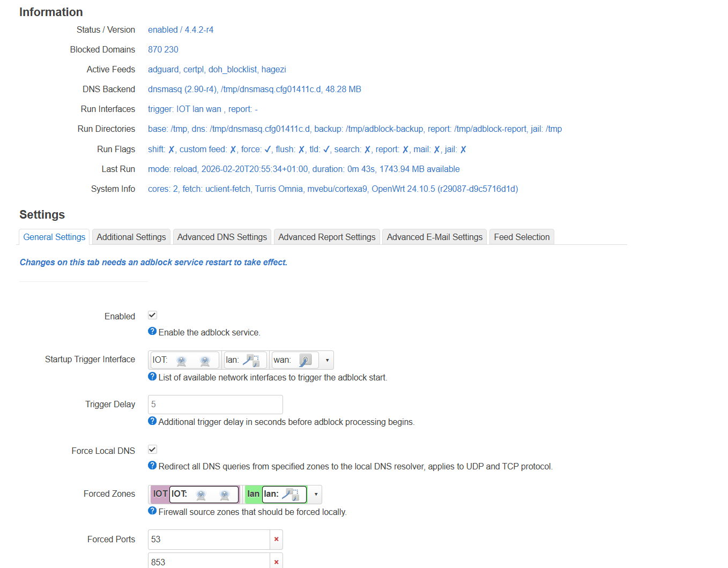
Task: Expand the Forced Zones dropdown arrow
Action: tap(316, 495)
